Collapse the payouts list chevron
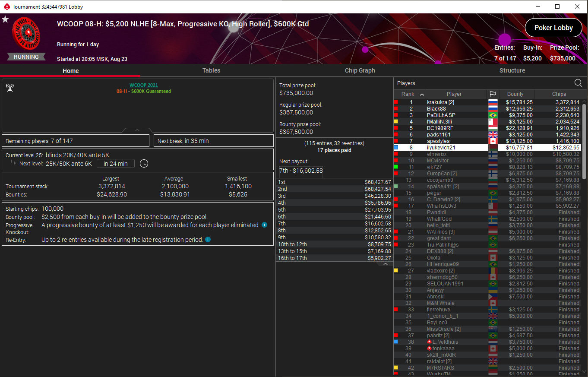 (x=386, y=264)
